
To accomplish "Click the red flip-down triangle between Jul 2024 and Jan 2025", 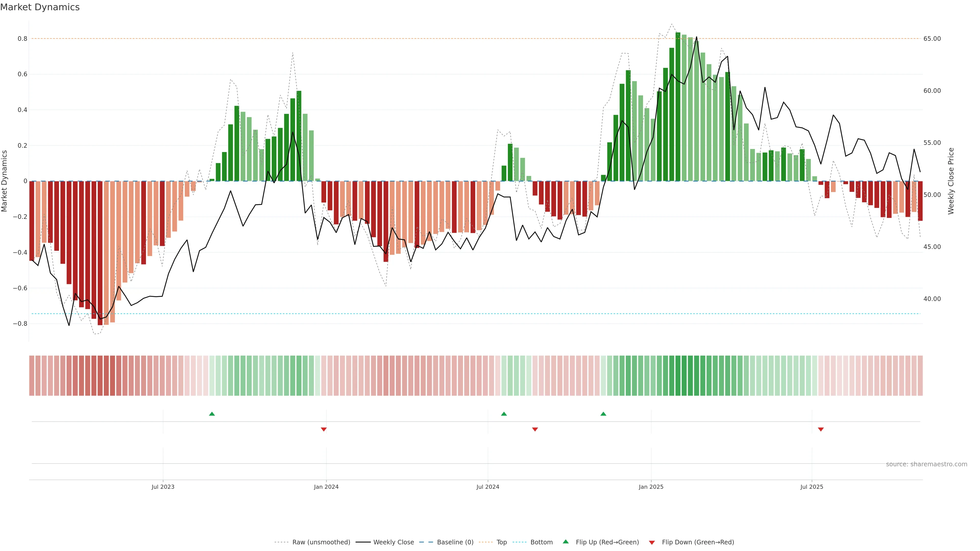I will (x=535, y=429).
